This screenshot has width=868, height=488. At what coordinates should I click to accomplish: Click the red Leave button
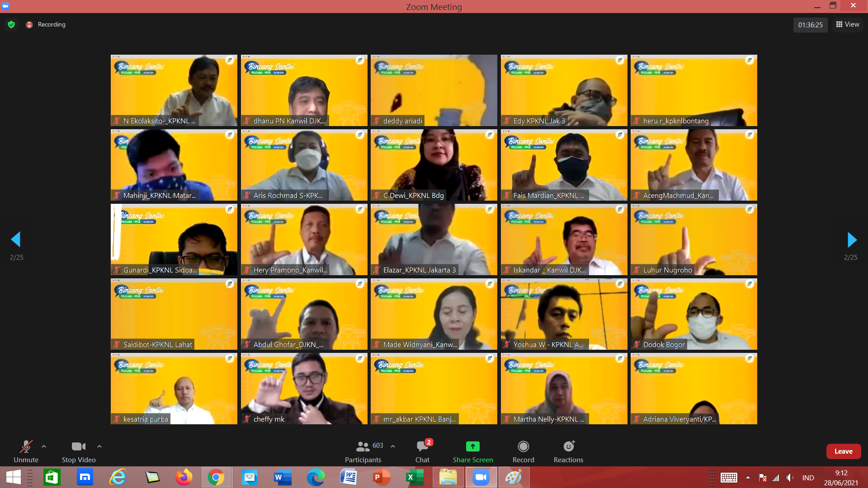pos(843,451)
